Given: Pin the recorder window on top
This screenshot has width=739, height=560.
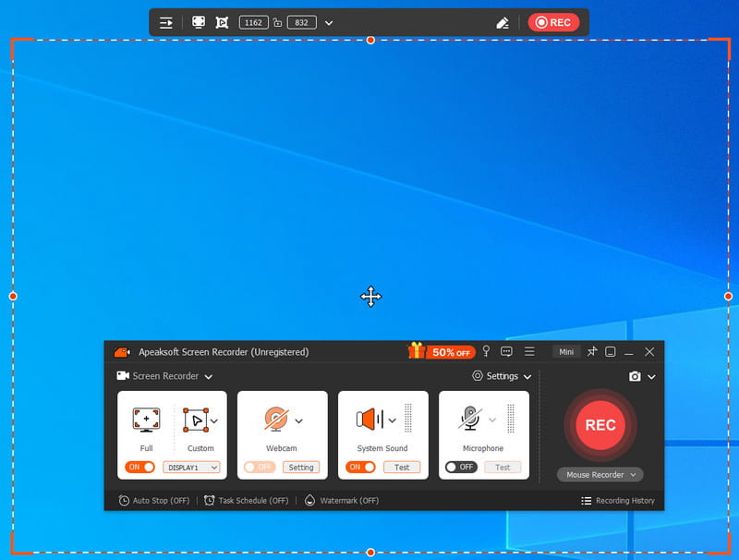Looking at the screenshot, I should tap(592, 352).
